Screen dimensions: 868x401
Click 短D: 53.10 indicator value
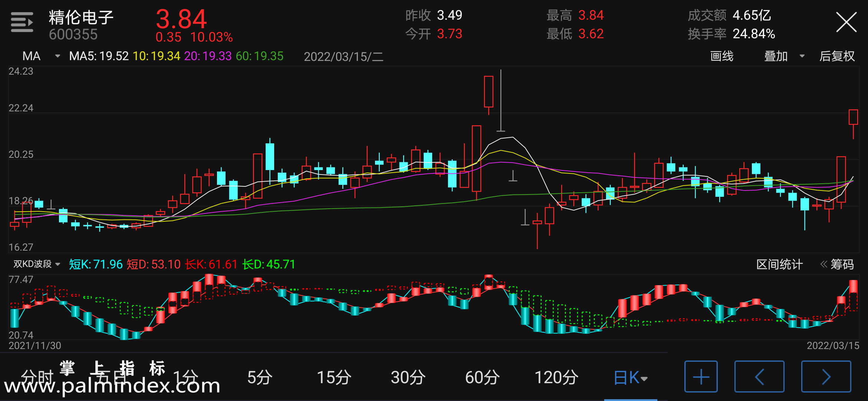[154, 264]
